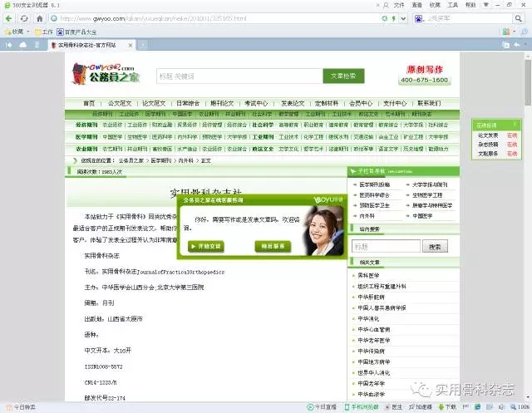Go back with the browser back arrow
The height and width of the screenshot is (413, 532).
(9, 18)
